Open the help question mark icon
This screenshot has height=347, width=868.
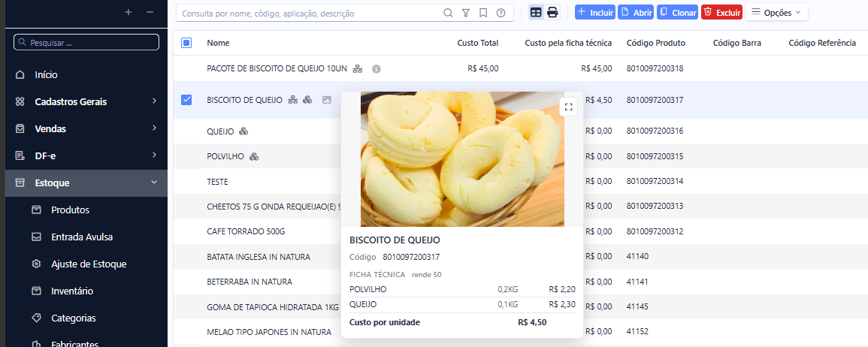click(501, 14)
